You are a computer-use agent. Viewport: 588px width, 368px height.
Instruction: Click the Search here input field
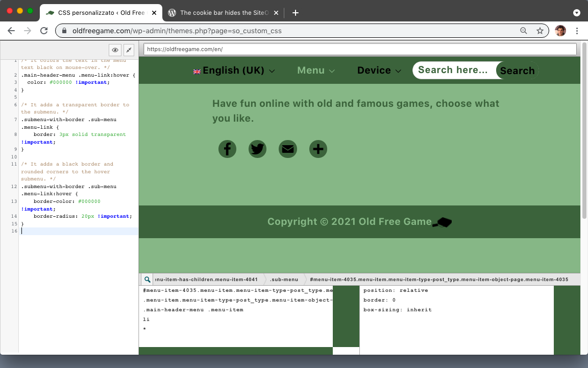(x=454, y=70)
